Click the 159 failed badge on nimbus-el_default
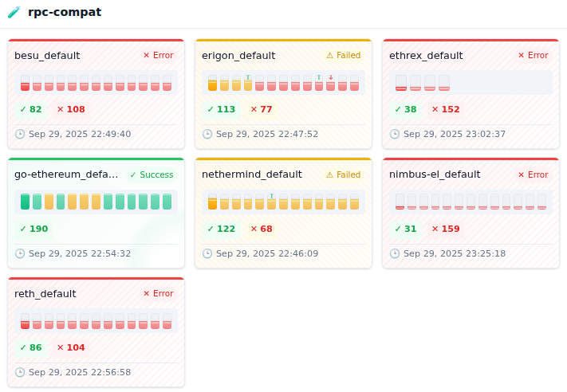 click(x=445, y=229)
